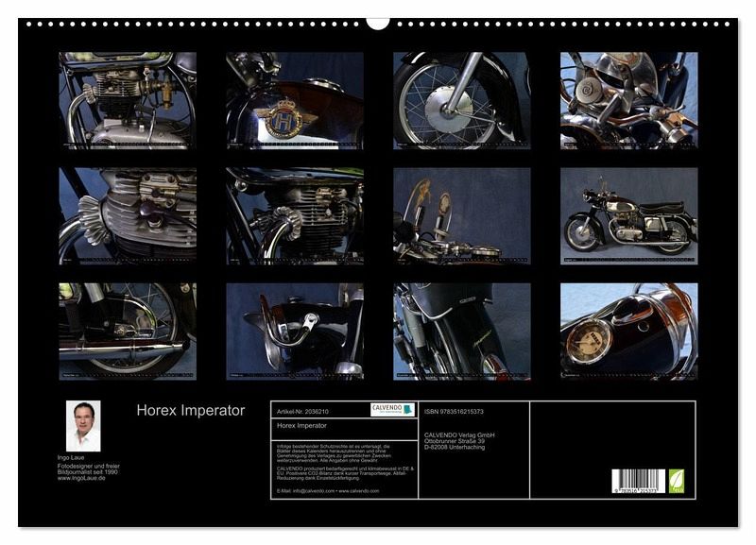Open the rear wheel and exhaust pipe photo

coord(128,332)
